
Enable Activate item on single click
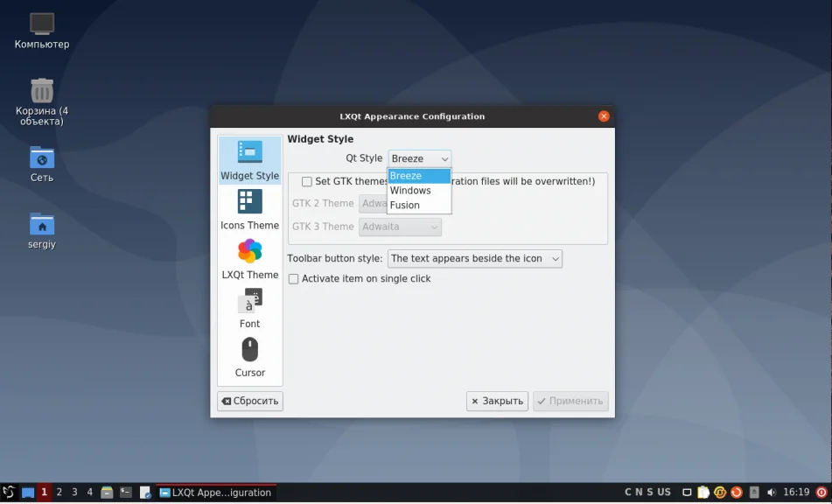click(x=293, y=279)
